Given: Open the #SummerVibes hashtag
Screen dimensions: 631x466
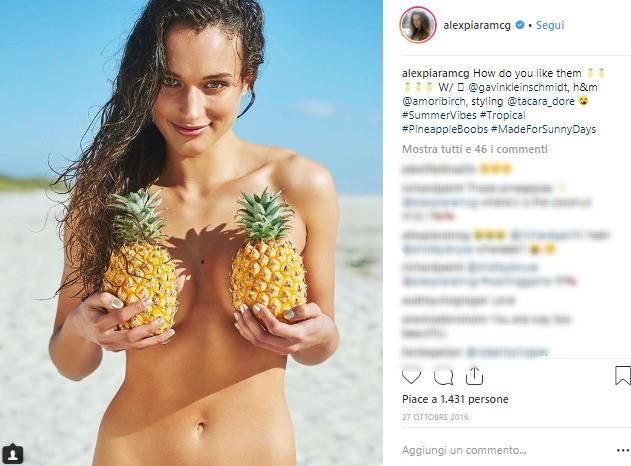Looking at the screenshot, I should point(439,115).
